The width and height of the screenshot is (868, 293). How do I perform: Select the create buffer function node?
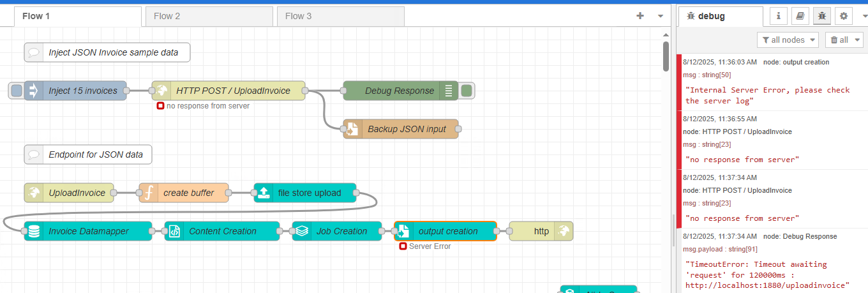click(188, 193)
